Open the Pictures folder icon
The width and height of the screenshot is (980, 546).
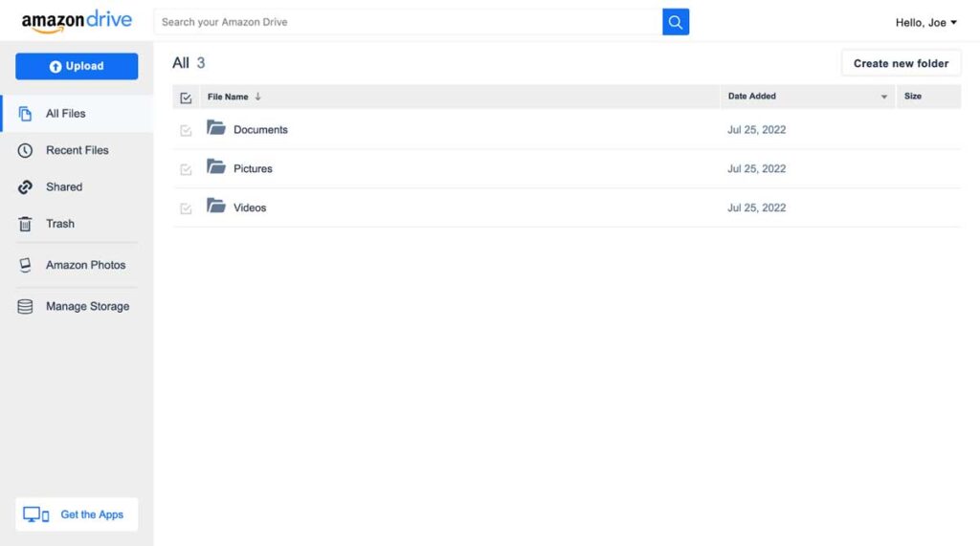click(x=216, y=166)
